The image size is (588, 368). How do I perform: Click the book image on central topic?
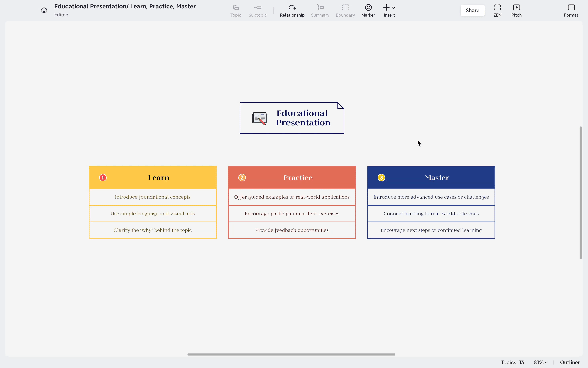coord(260,118)
